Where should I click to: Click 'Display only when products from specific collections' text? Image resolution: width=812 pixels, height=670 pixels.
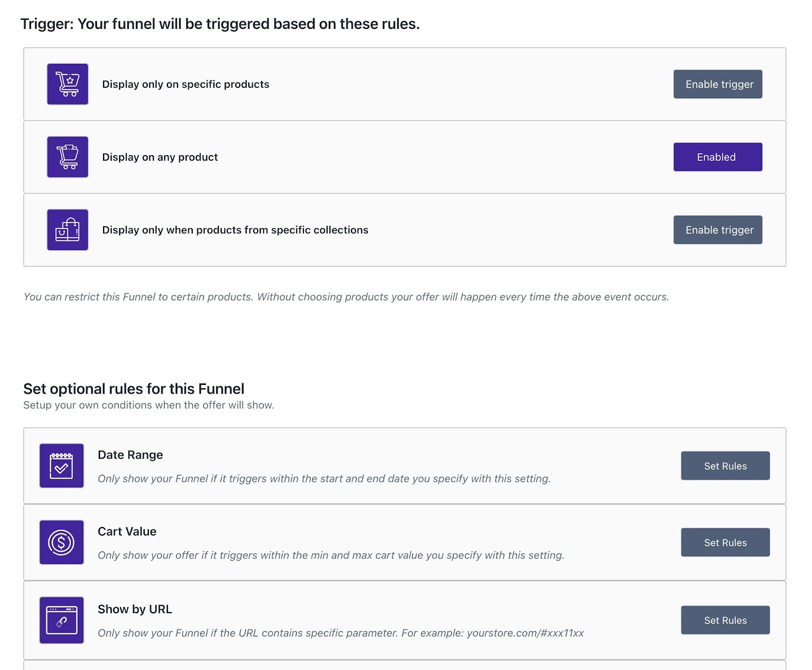click(x=235, y=230)
